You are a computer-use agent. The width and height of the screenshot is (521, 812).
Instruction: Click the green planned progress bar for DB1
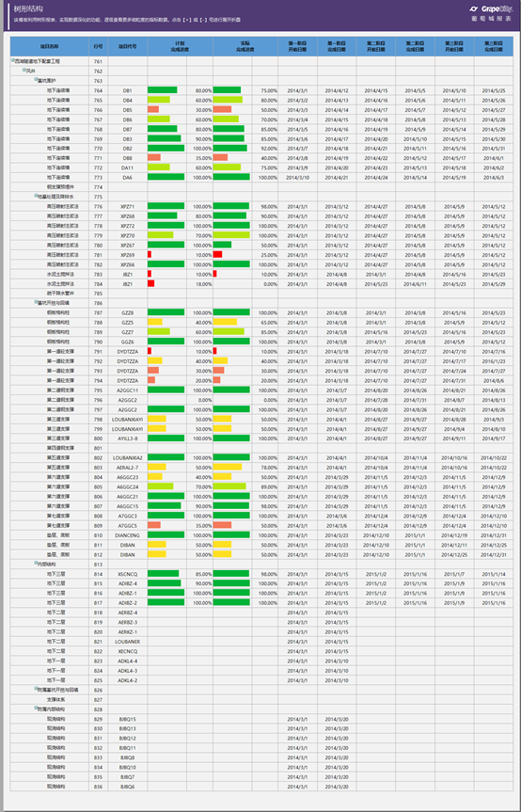(163, 90)
